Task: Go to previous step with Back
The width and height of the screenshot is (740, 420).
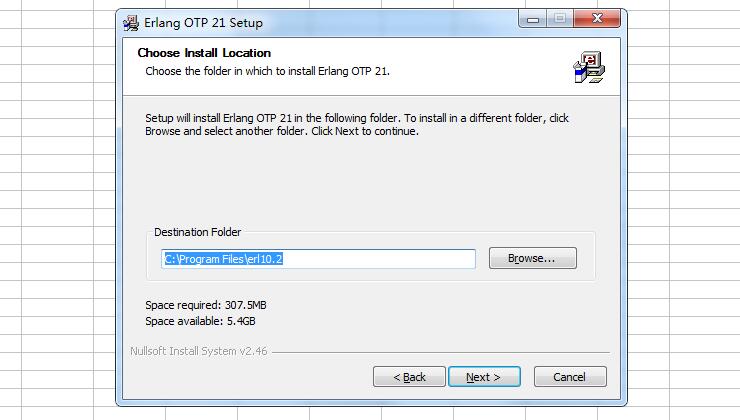Action: tap(409, 377)
